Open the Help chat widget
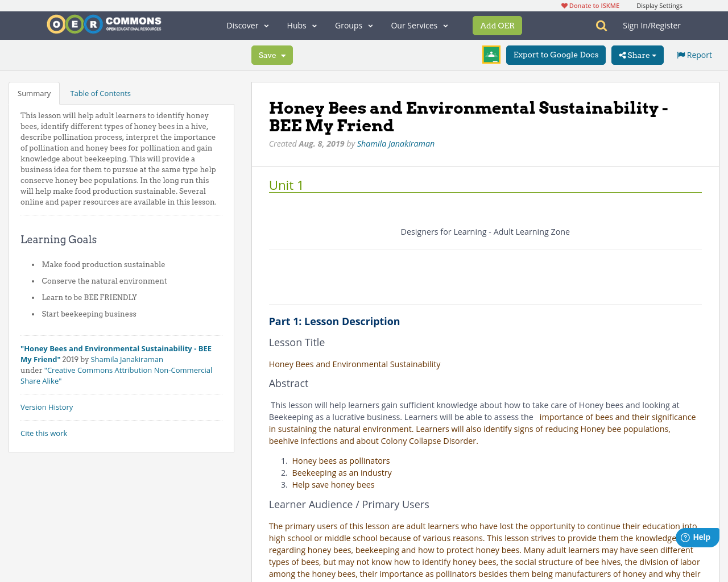Image resolution: width=728 pixels, height=582 pixels. tap(696, 537)
